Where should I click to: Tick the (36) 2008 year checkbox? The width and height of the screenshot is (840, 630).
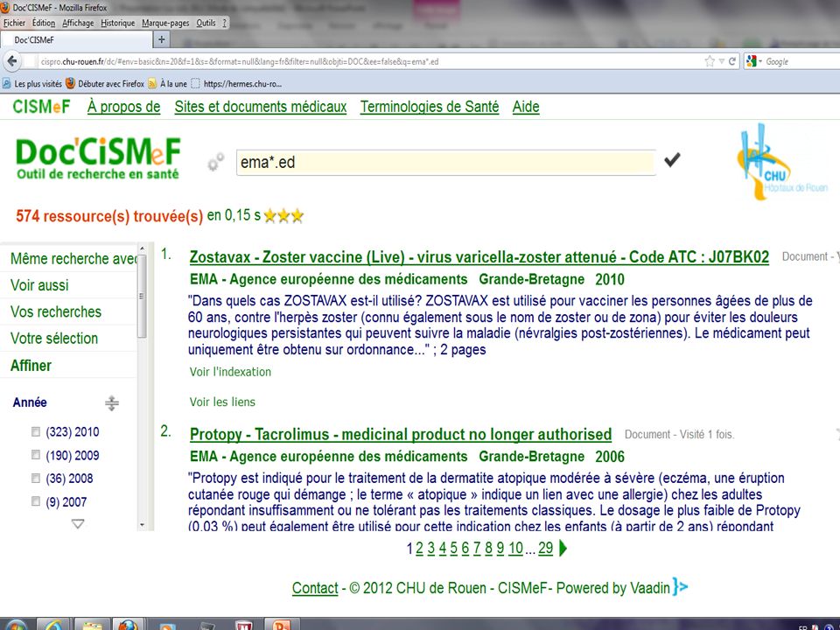pos(36,478)
